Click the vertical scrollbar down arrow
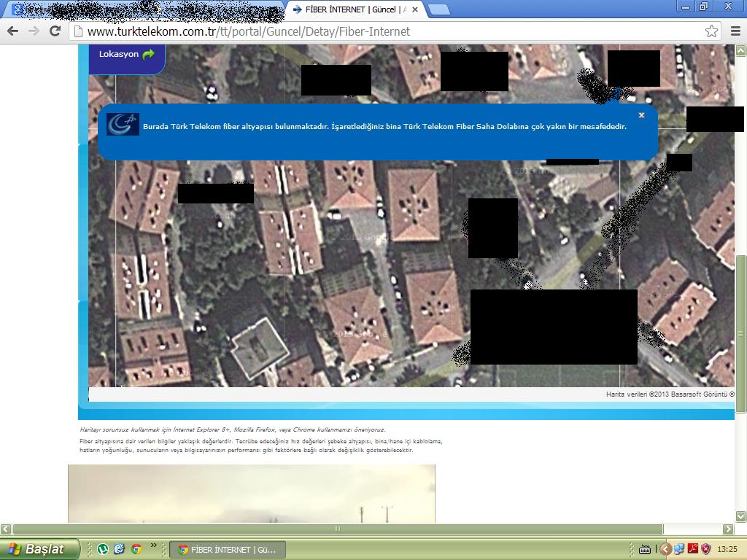The image size is (747, 560). [x=741, y=516]
